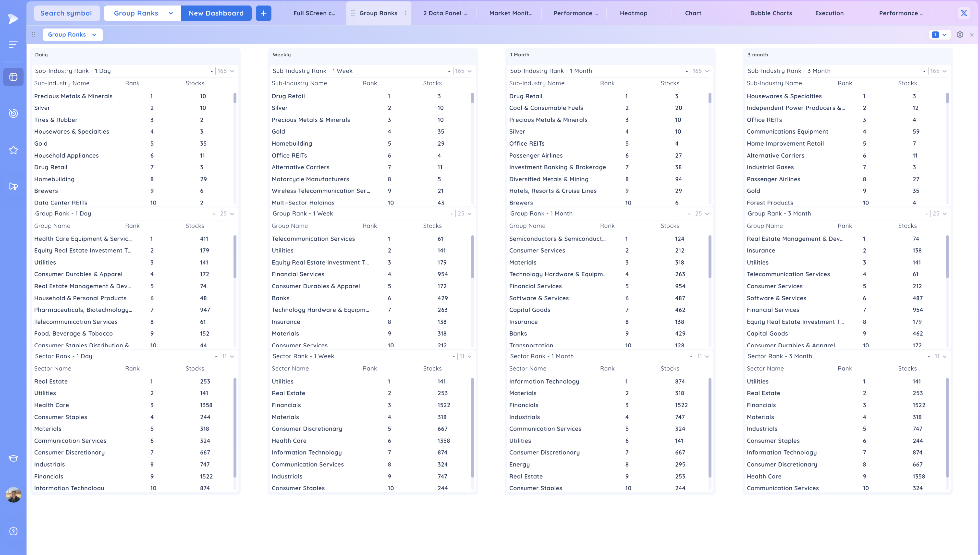This screenshot has height=555, width=980.
Task: Click the star favorites icon in sidebar
Action: [13, 150]
